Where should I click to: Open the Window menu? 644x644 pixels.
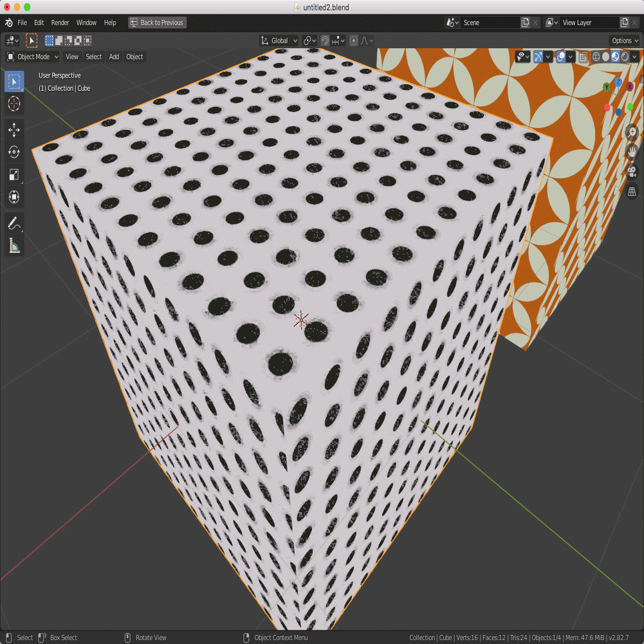[x=86, y=23]
